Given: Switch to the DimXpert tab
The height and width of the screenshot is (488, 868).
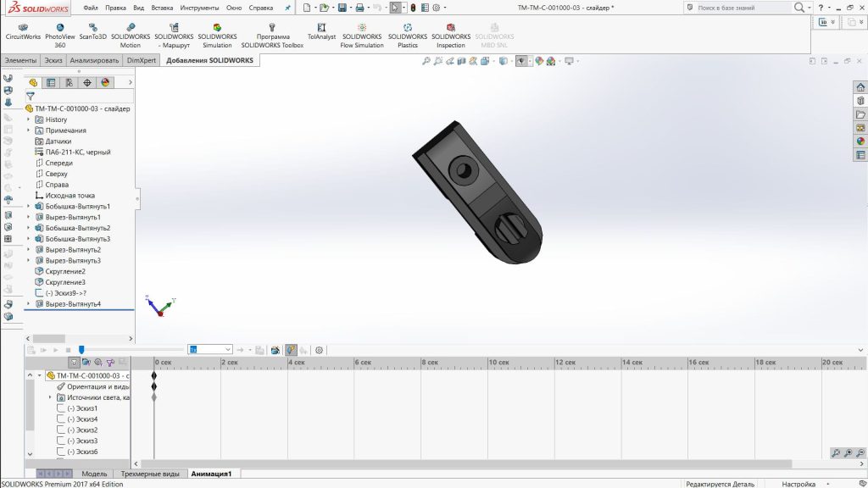Looking at the screenshot, I should 142,60.
